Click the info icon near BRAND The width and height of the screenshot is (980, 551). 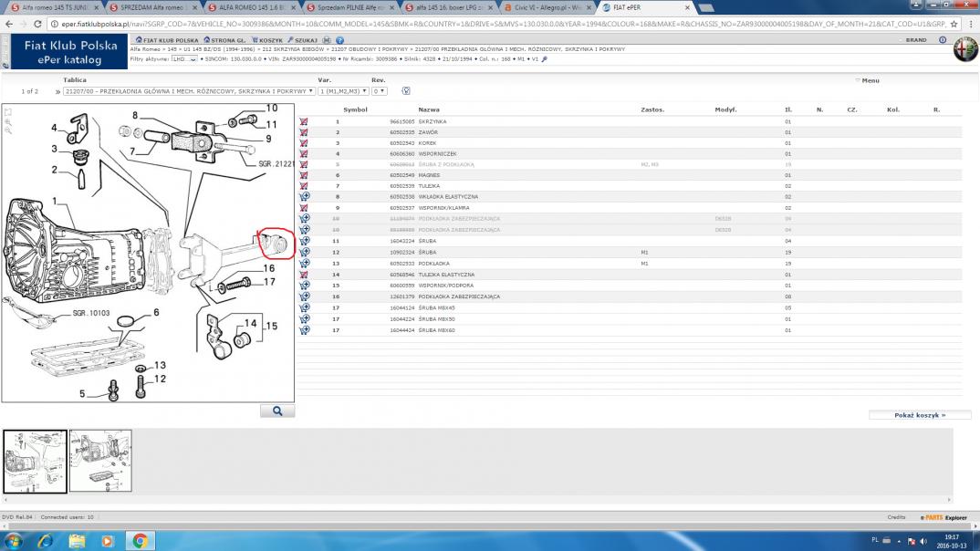(943, 40)
